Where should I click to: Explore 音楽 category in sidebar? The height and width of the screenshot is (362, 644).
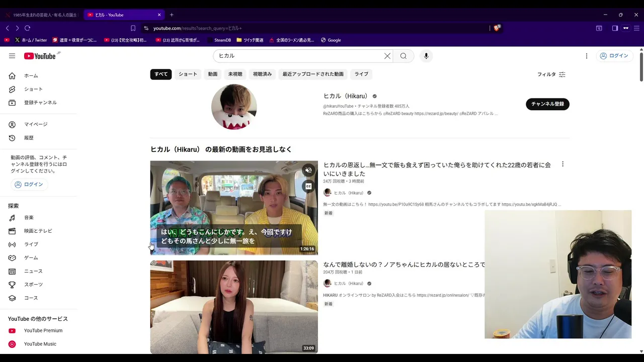tap(38, 218)
